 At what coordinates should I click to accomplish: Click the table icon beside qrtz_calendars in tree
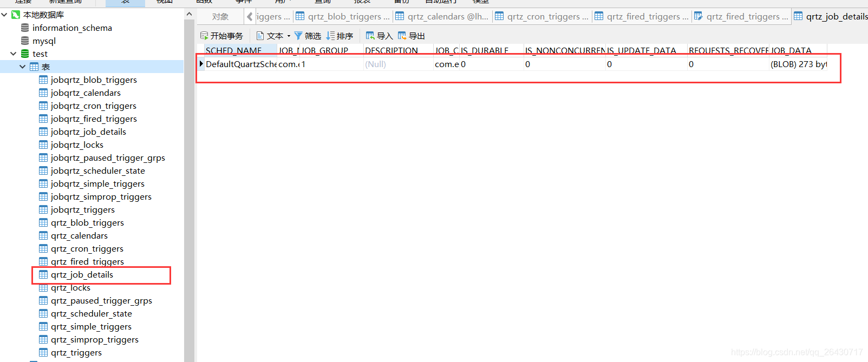(43, 235)
